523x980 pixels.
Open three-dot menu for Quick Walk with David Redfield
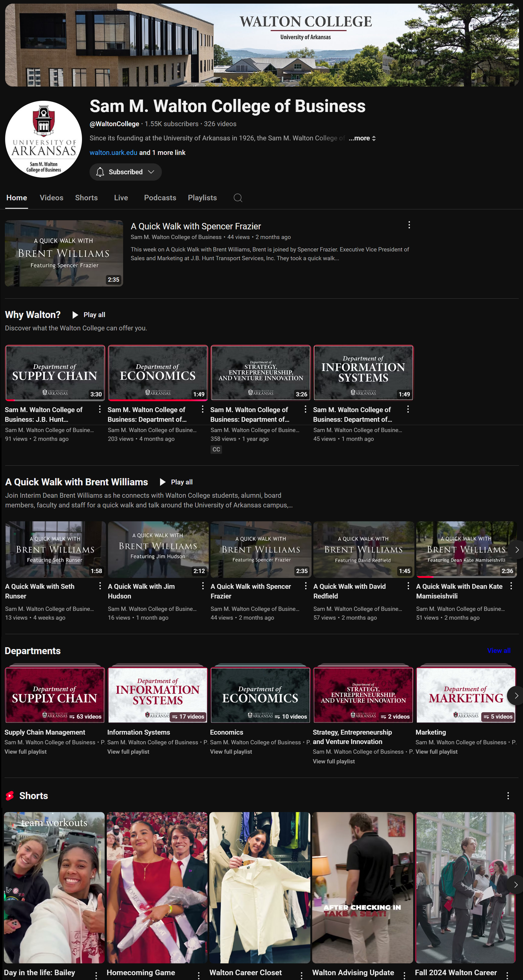click(x=408, y=586)
